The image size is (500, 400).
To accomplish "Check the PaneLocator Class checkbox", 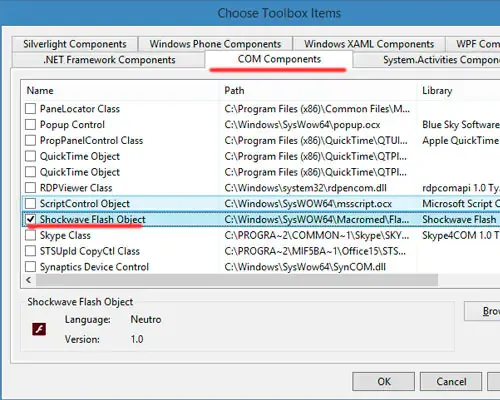I will pos(30,108).
